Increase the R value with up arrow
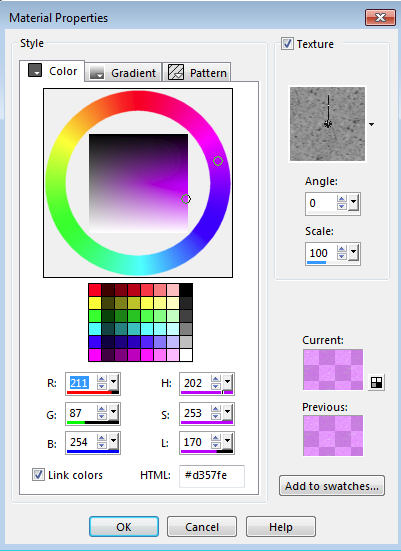The image size is (401, 551). coord(102,378)
